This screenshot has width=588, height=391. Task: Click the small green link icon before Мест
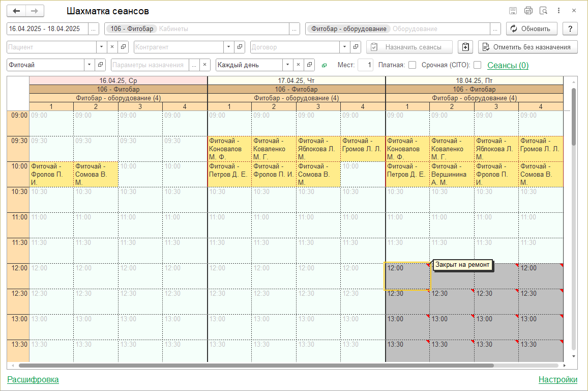coord(325,65)
